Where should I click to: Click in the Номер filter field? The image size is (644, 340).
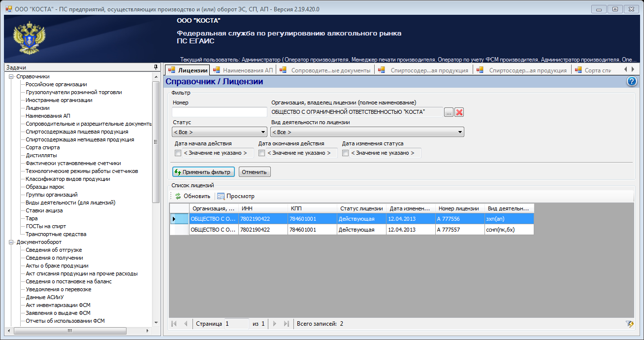(220, 112)
